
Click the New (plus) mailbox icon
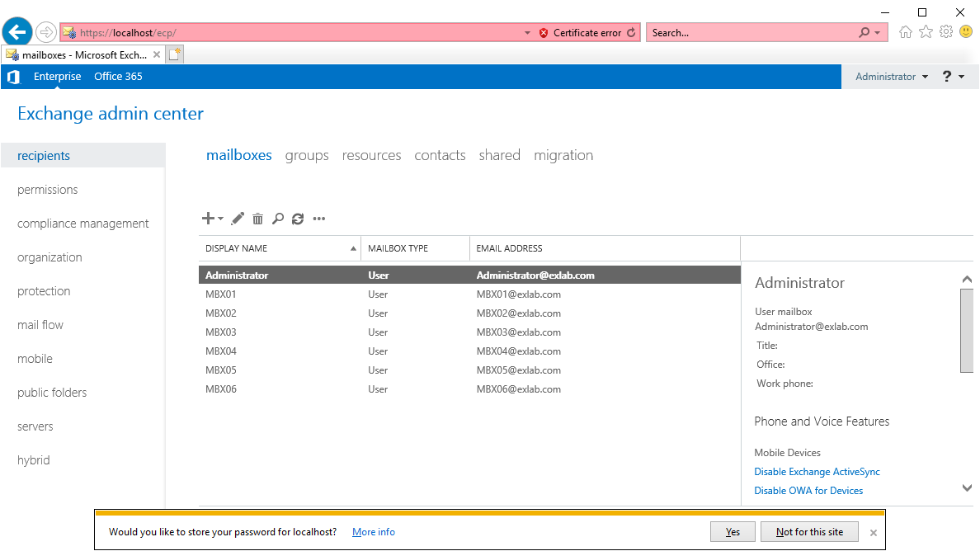pyautogui.click(x=208, y=218)
